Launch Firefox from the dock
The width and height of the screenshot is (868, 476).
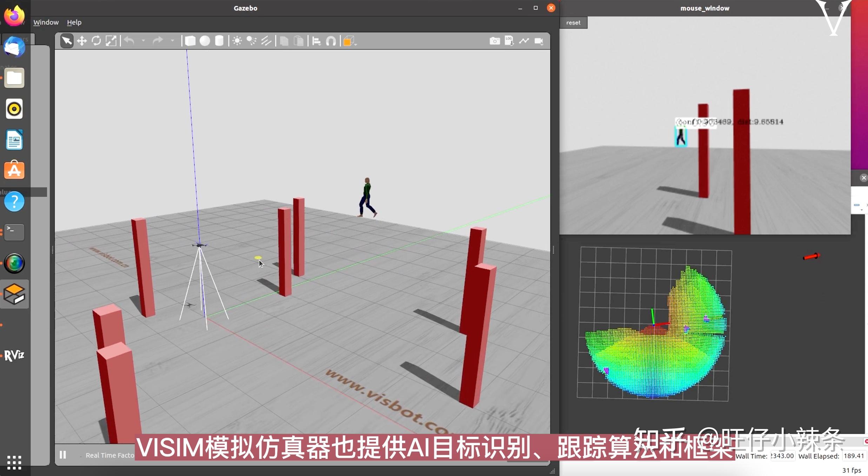14,16
